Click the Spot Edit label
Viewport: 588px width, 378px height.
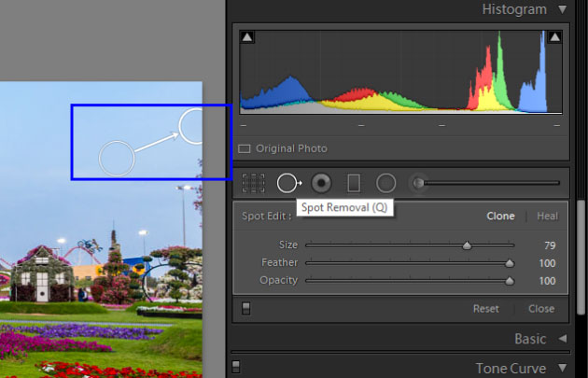click(267, 216)
